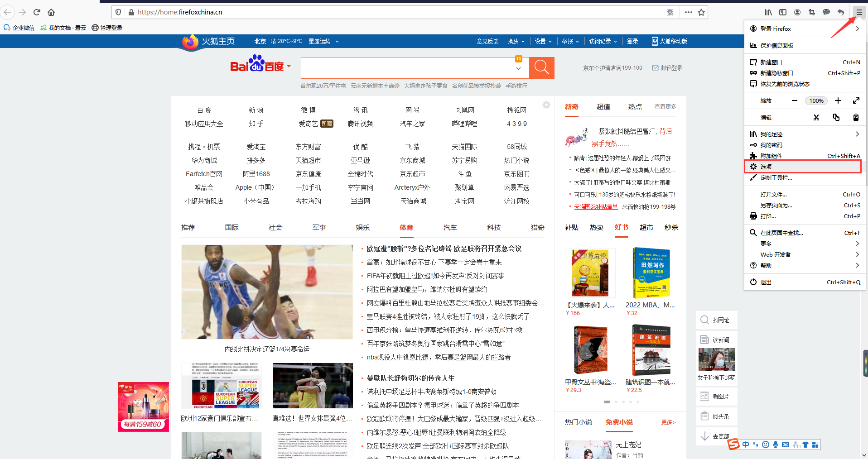Switch Sogou input to Chinese mode icon
Image resolution: width=868 pixels, height=459 pixels.
[746, 445]
